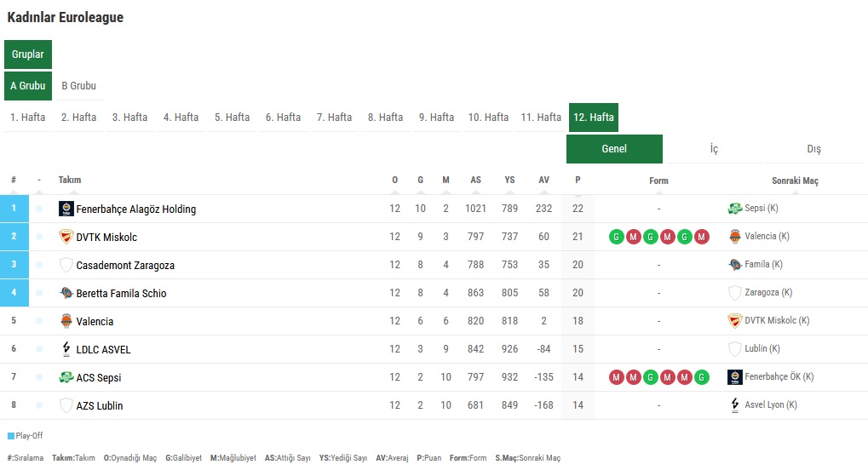
Task: Click the first green G form badge for DVTK Miskolc
Action: point(616,237)
